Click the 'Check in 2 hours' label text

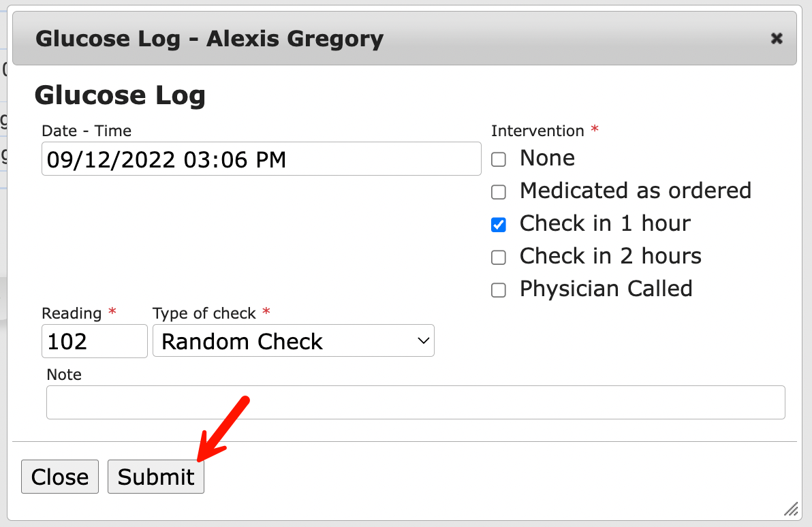[610, 256]
